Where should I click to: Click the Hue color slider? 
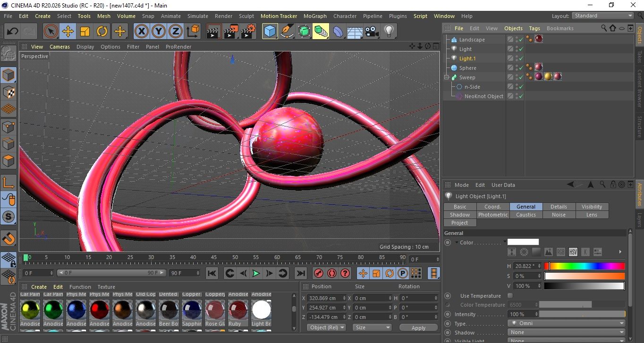coord(585,266)
